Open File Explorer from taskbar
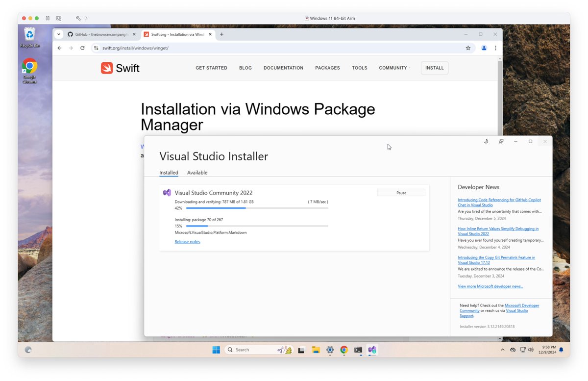The height and width of the screenshot is (381, 588). click(x=316, y=350)
